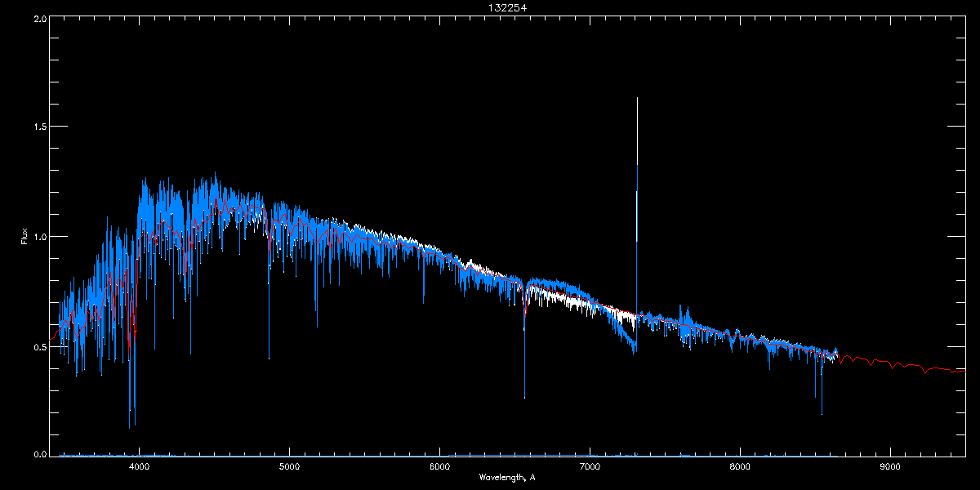
Task: Click the 0.5 flux tick label
Action: point(40,346)
